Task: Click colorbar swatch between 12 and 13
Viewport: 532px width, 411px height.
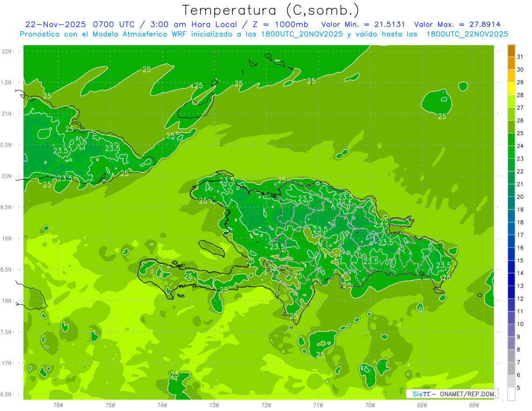Action: [x=511, y=292]
